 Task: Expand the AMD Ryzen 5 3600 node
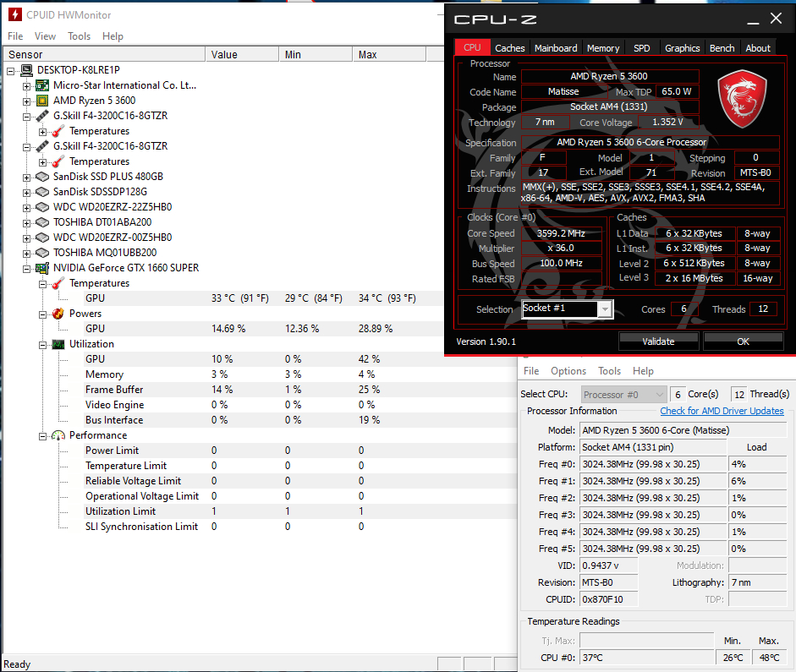[26, 101]
